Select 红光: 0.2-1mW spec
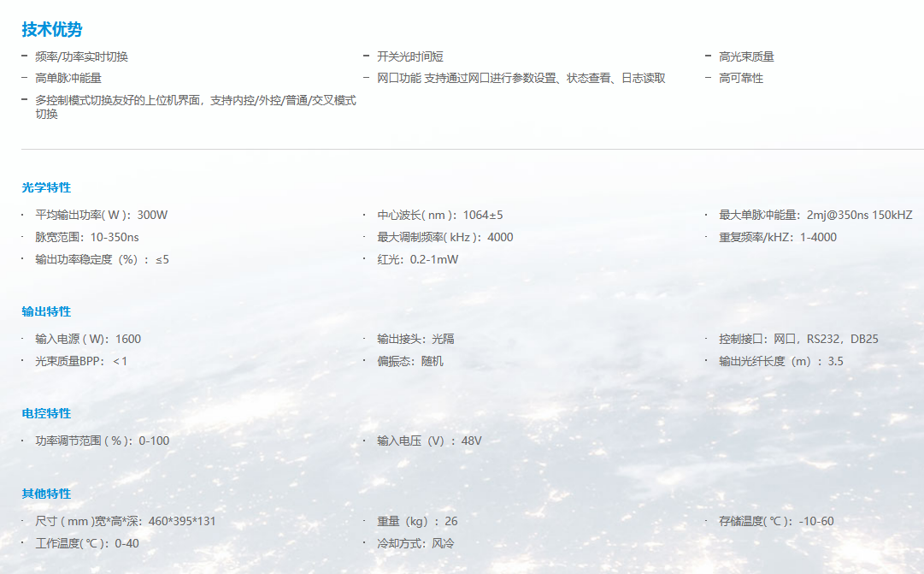The width and height of the screenshot is (924, 574). [x=418, y=259]
